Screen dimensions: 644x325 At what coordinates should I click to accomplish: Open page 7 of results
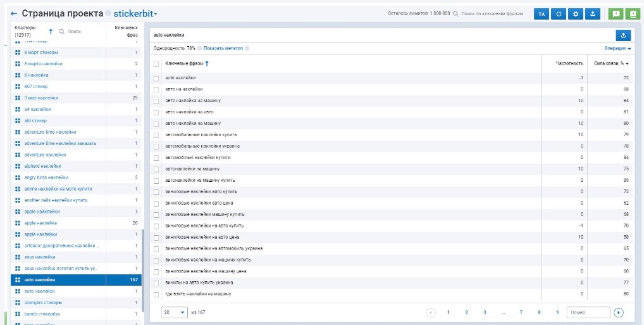click(x=521, y=313)
